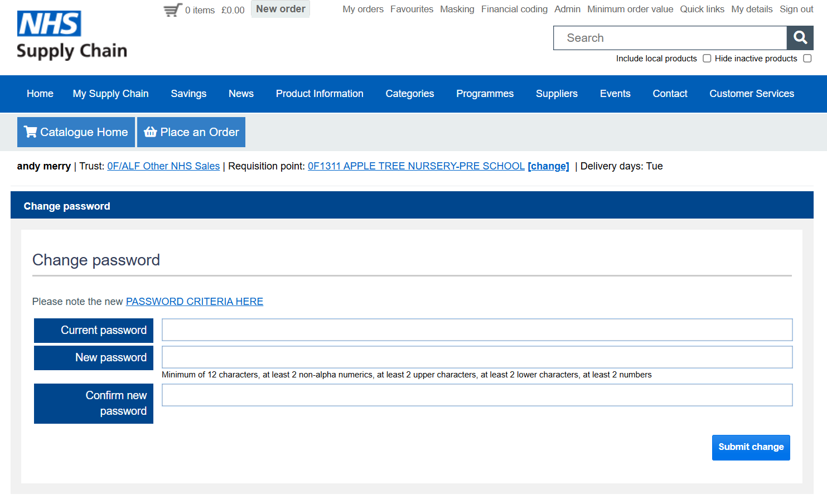The image size is (827, 504).
Task: Tick the Hide inactive products checkbox
Action: [807, 59]
